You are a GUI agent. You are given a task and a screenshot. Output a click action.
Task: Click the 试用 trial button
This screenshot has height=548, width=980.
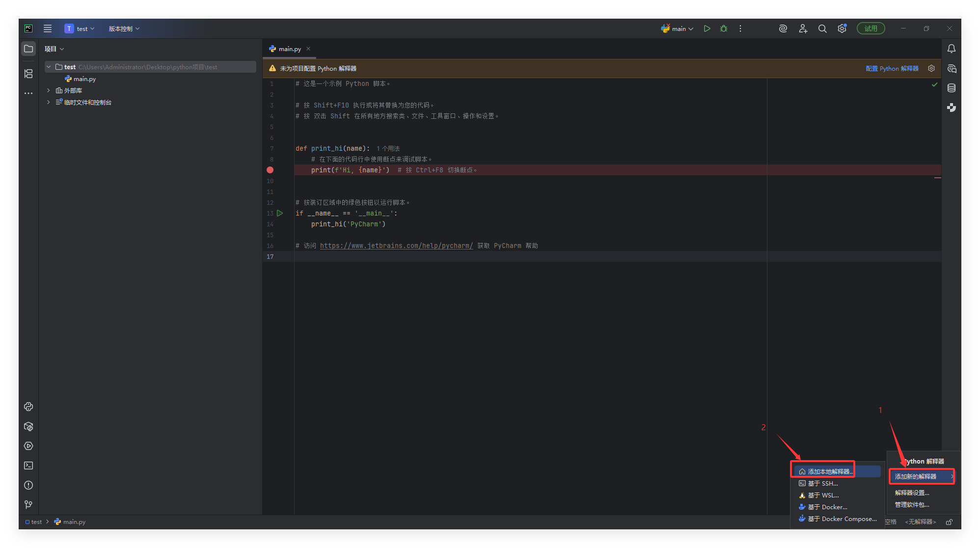871,28
